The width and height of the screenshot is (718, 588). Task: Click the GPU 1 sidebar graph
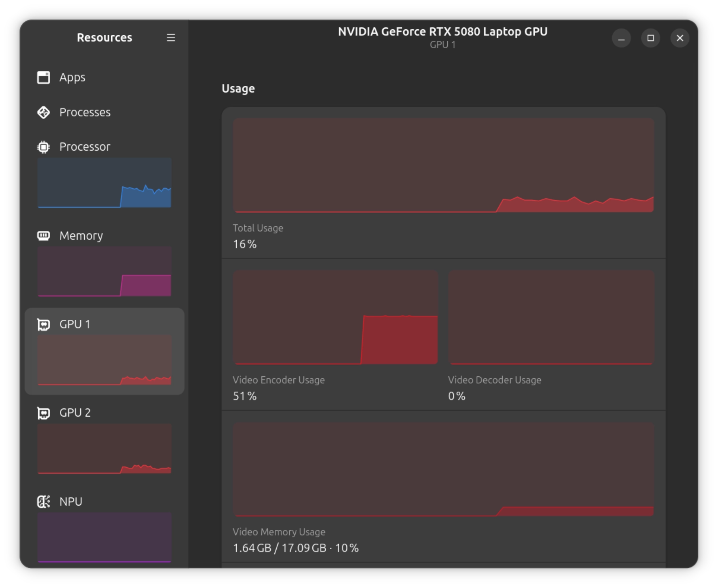click(104, 360)
